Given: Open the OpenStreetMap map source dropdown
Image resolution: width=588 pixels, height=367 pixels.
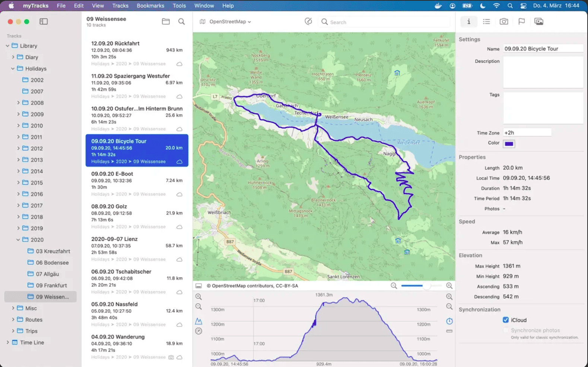Looking at the screenshot, I should click(226, 22).
